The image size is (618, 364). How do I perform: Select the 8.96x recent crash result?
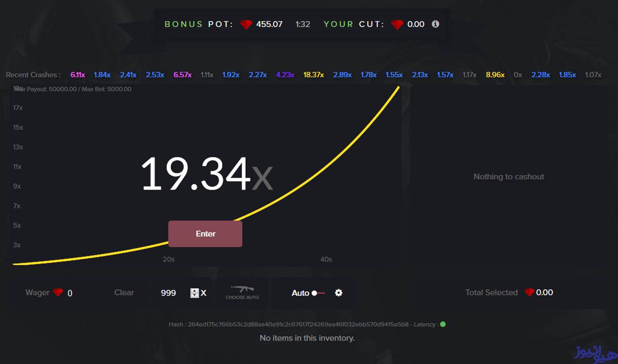point(495,75)
